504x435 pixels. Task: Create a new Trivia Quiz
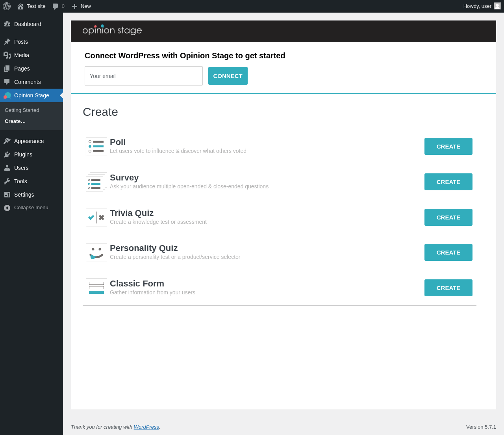pos(448,217)
